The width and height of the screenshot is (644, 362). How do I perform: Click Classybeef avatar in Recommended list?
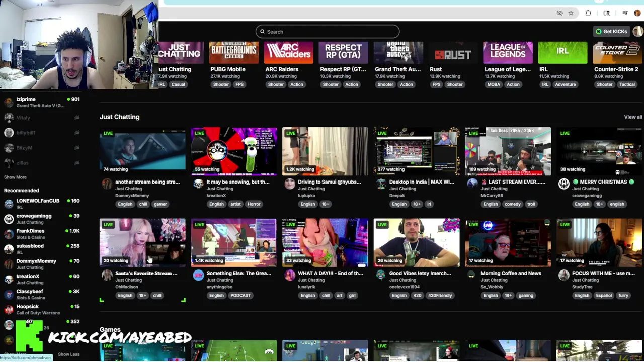pos(9,294)
